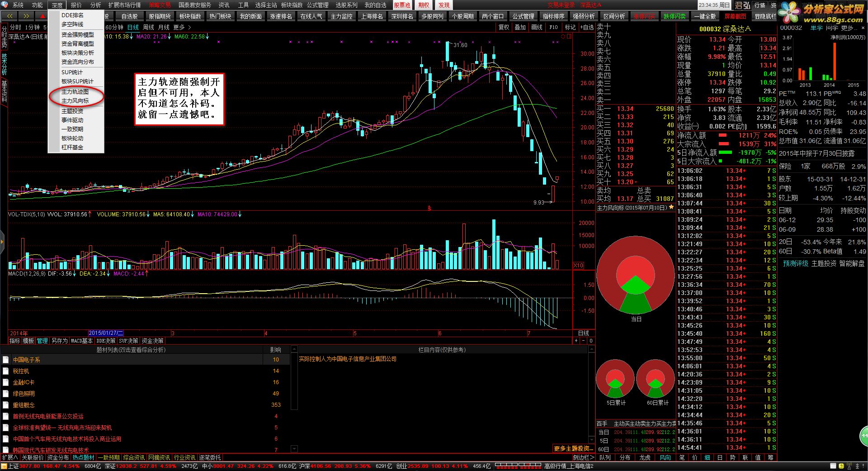This screenshot has width=868, height=471.
Task: Click the red up-triangle toolbar button
Action: [42, 16]
